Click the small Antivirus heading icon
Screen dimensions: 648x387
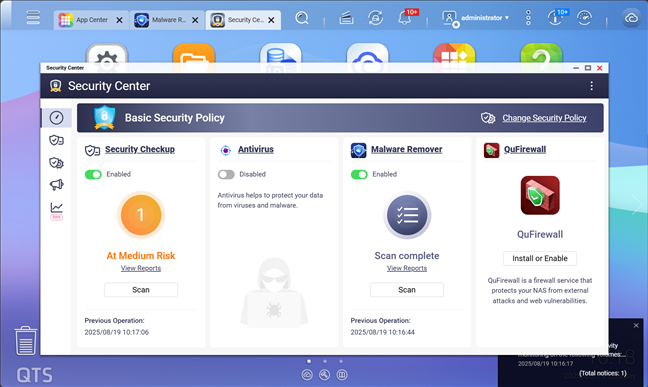[226, 150]
